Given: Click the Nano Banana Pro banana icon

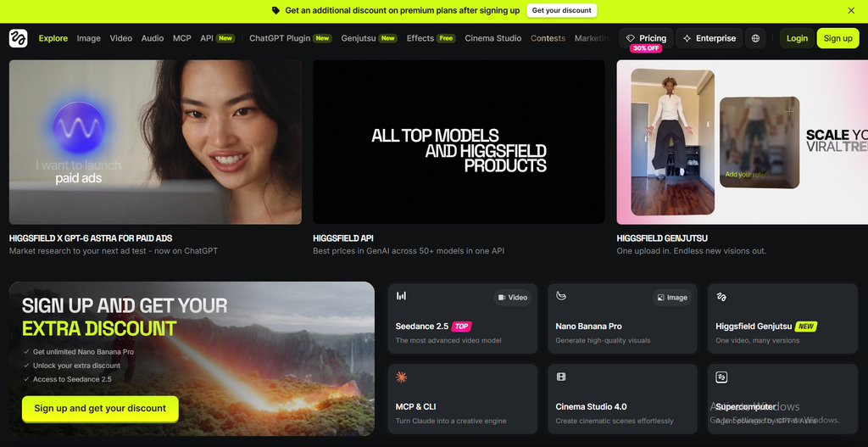Looking at the screenshot, I should 561,296.
